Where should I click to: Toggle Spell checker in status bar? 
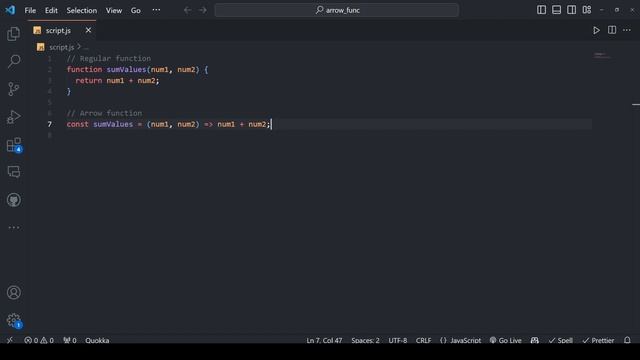[560, 340]
